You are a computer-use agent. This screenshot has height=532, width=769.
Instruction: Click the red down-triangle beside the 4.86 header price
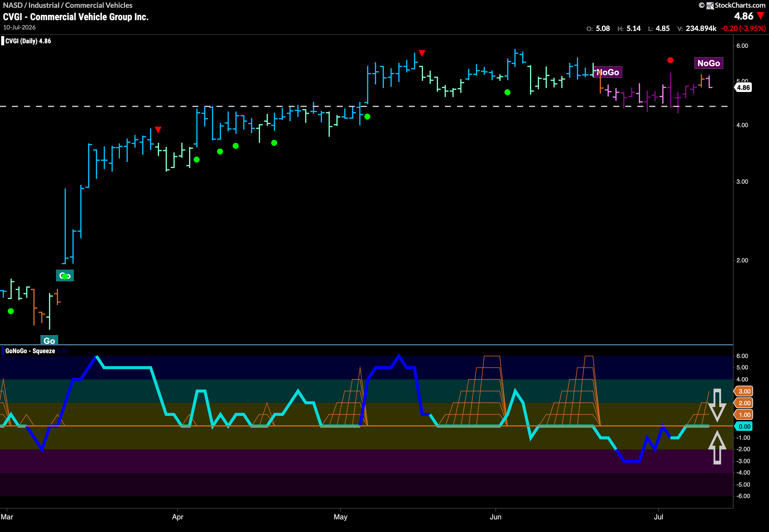tap(761, 16)
